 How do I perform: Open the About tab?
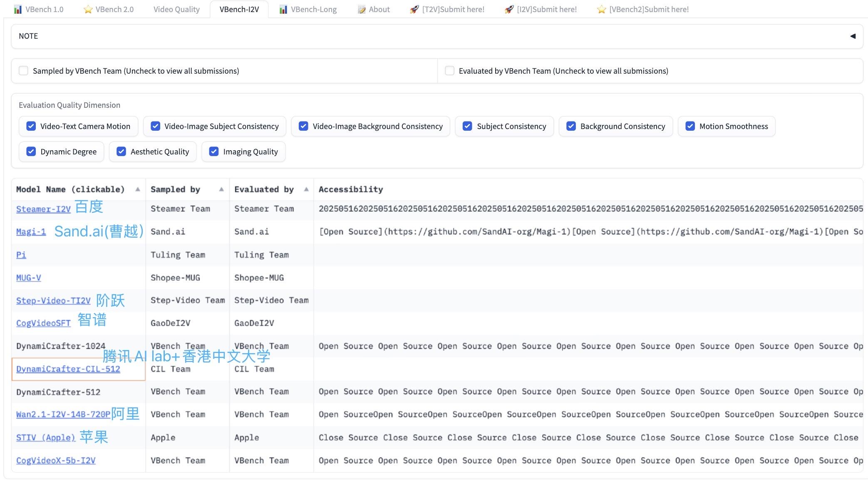click(374, 9)
